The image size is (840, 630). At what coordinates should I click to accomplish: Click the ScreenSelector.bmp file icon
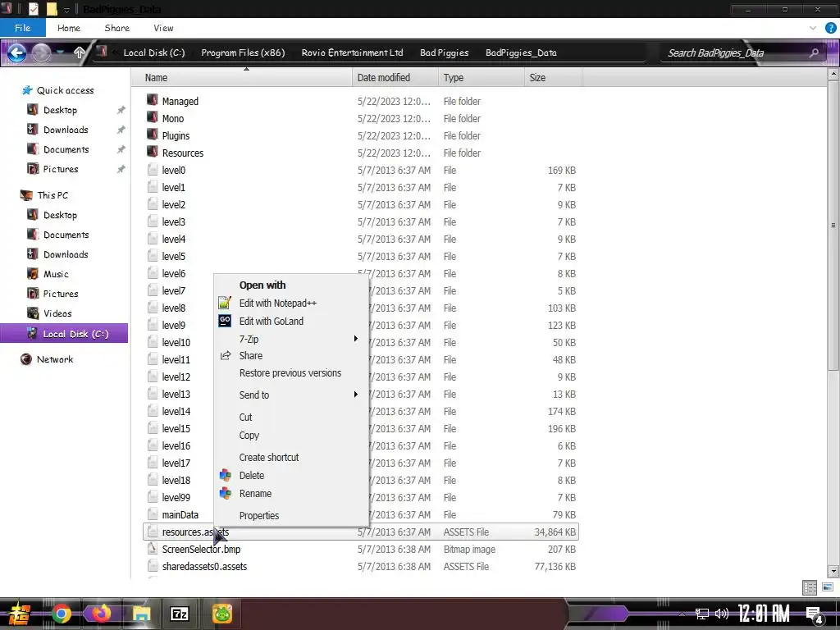click(x=153, y=549)
